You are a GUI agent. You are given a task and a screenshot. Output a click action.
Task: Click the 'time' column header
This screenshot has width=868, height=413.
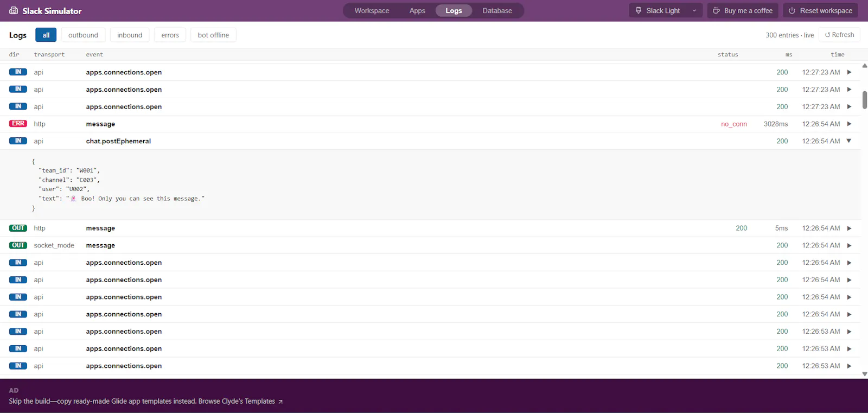(x=838, y=54)
